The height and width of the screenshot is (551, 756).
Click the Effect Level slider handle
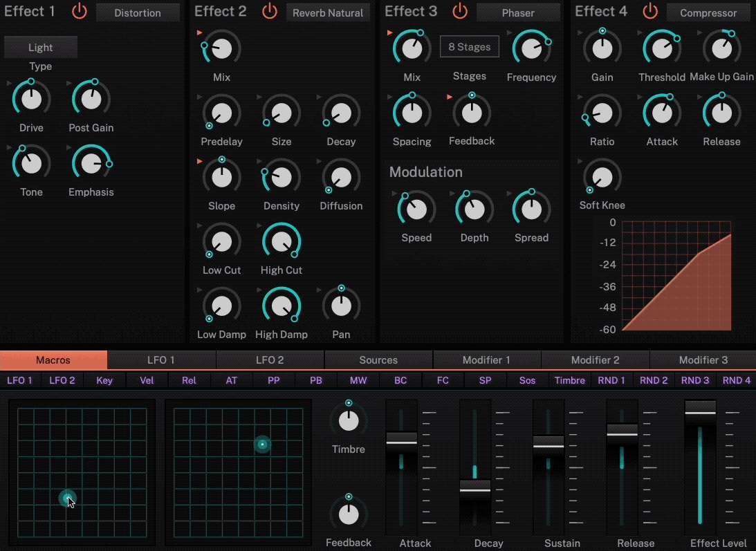pos(701,412)
